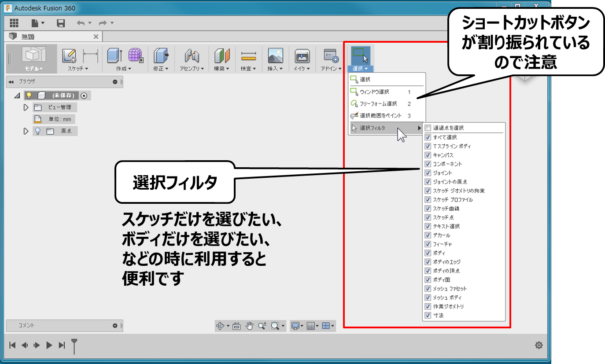Collapse the (未保存) root tree node
605x364 pixels.
tap(17, 96)
